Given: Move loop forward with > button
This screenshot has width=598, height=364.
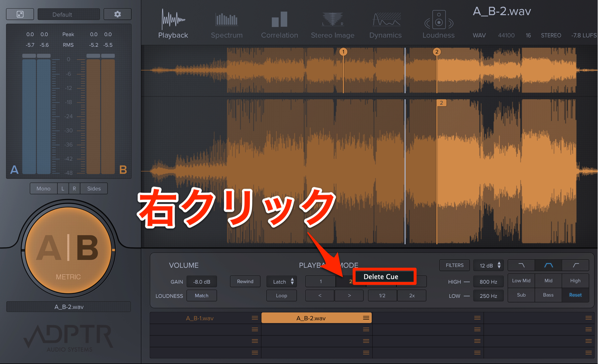Looking at the screenshot, I should tap(349, 296).
